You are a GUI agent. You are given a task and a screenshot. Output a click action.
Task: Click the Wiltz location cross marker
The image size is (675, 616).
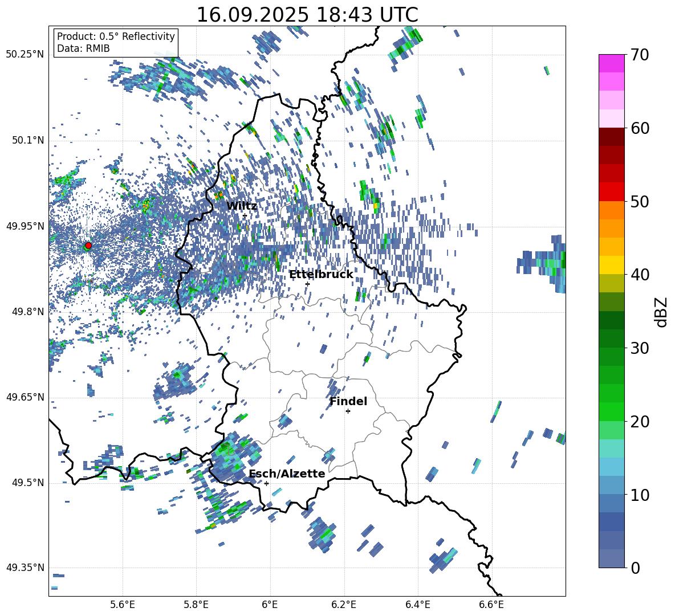pos(245,216)
